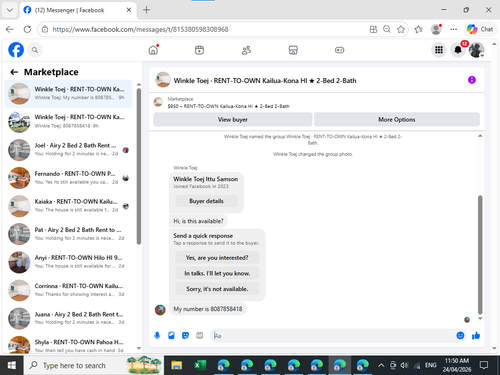Image resolution: width=500 pixels, height=375 pixels.
Task: Open the account profile picture menu
Action: click(x=477, y=50)
